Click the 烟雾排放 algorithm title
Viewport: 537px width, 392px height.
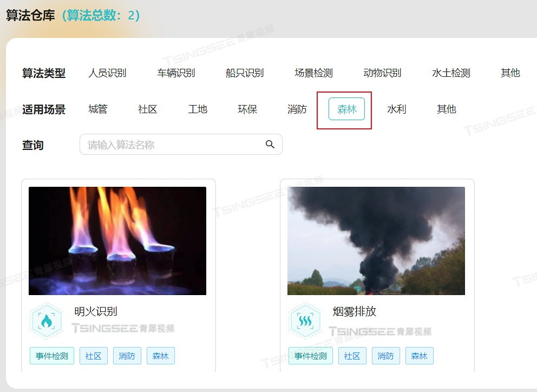pos(355,311)
